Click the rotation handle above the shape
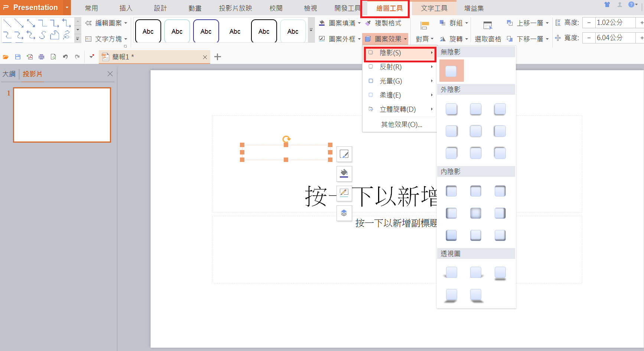The image size is (644, 351). tap(286, 139)
